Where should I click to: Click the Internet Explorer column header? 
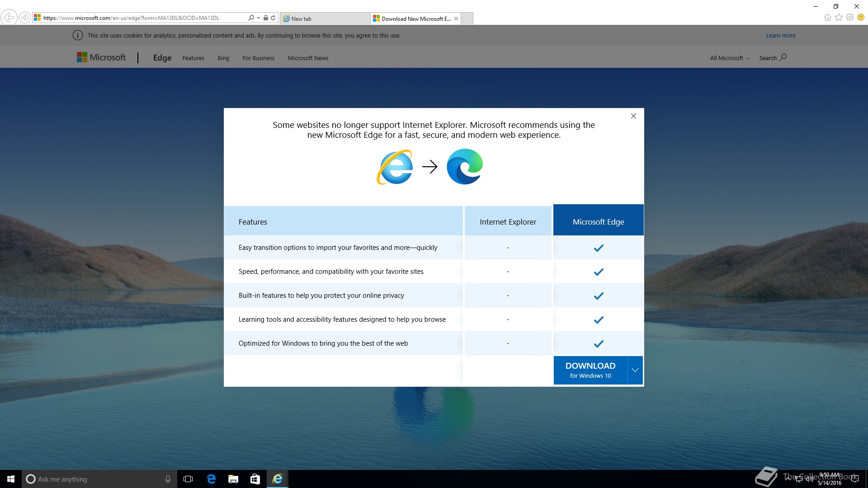[508, 221]
